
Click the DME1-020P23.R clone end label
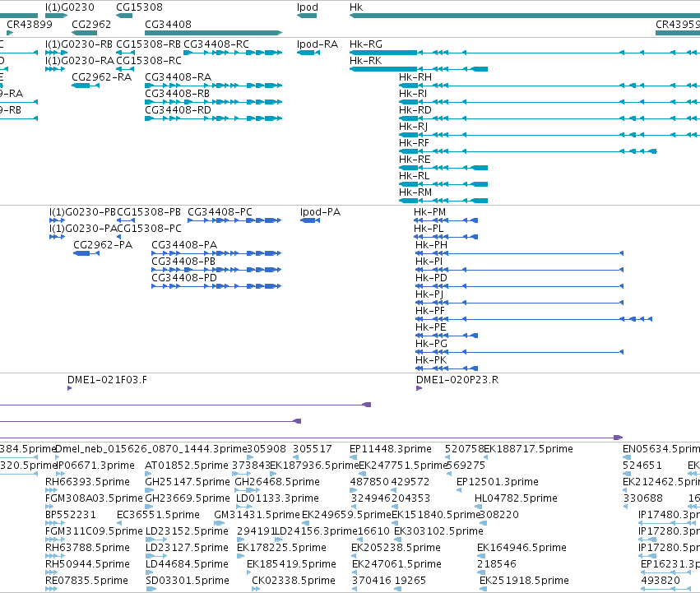point(457,381)
